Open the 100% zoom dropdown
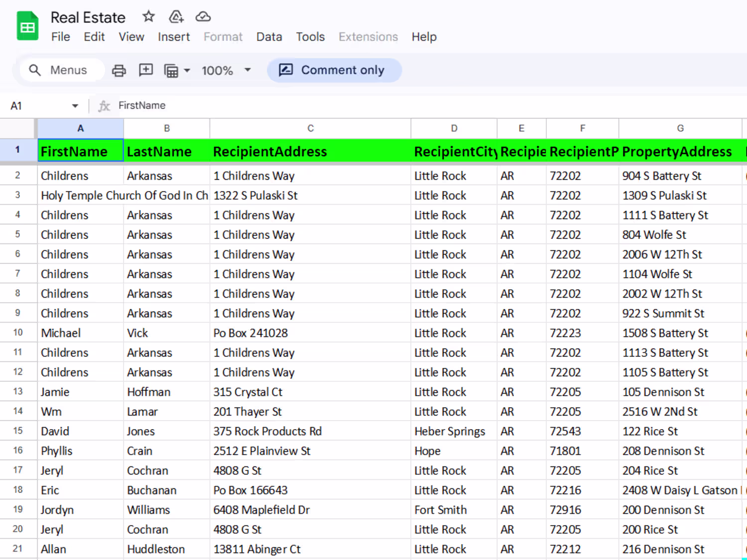This screenshot has width=747, height=560. coord(226,71)
